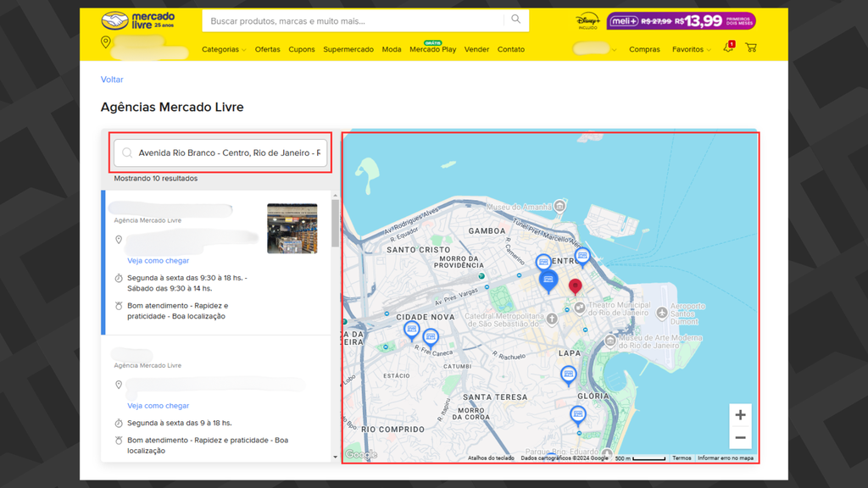
Task: Click second agency's Veja como chegar
Action: tap(159, 406)
